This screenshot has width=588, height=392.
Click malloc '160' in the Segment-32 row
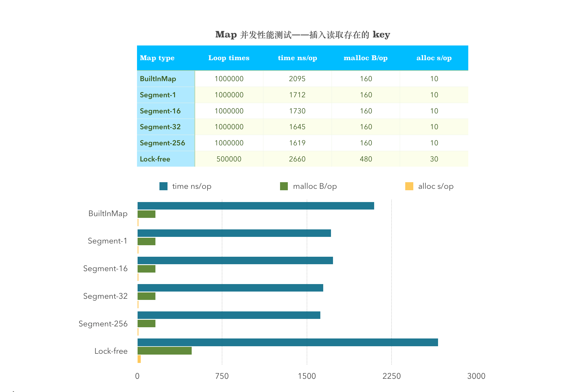(x=366, y=127)
